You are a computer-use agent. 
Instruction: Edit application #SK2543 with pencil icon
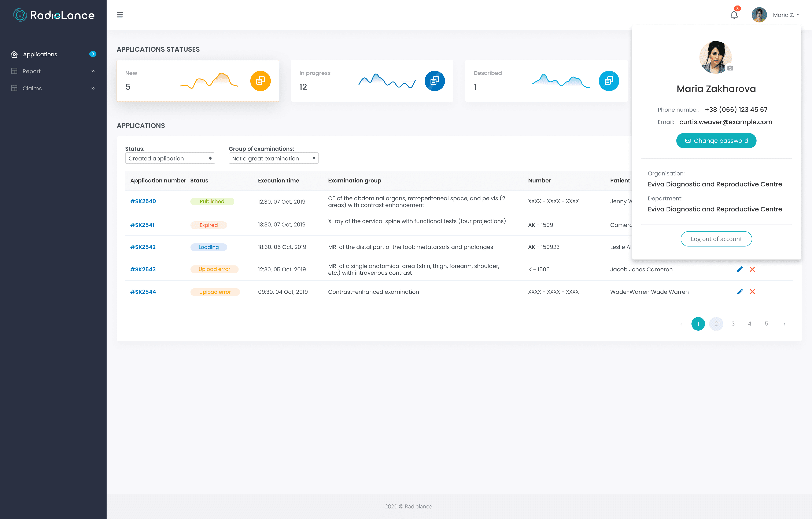[x=740, y=269]
